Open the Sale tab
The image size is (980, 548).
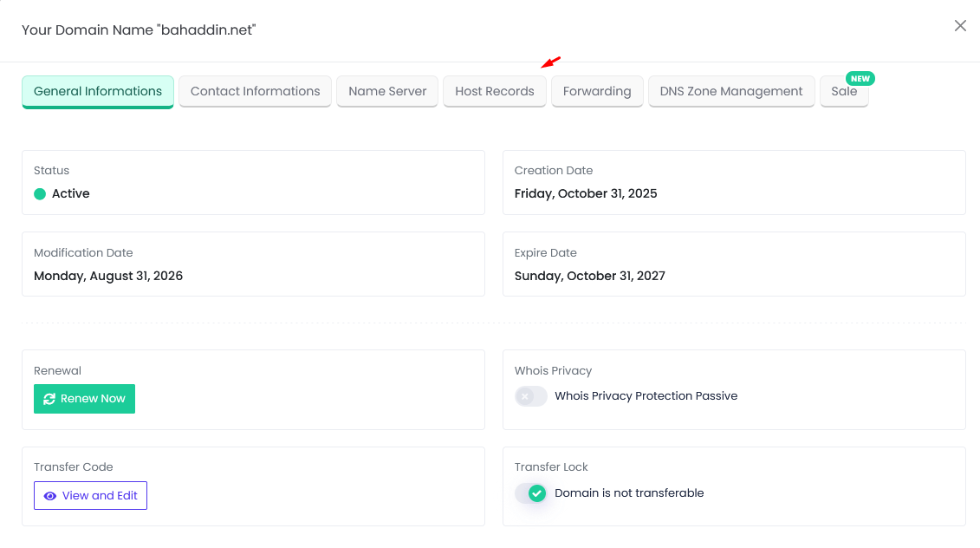click(844, 91)
